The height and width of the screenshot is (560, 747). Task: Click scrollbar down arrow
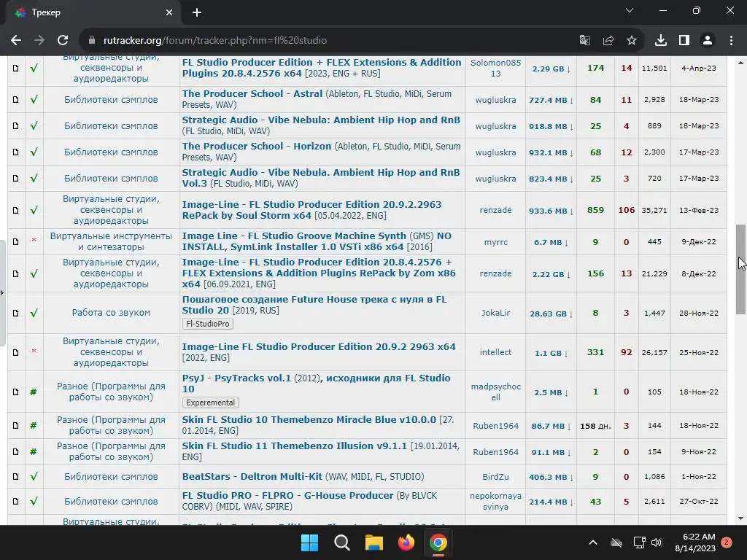[x=740, y=518]
